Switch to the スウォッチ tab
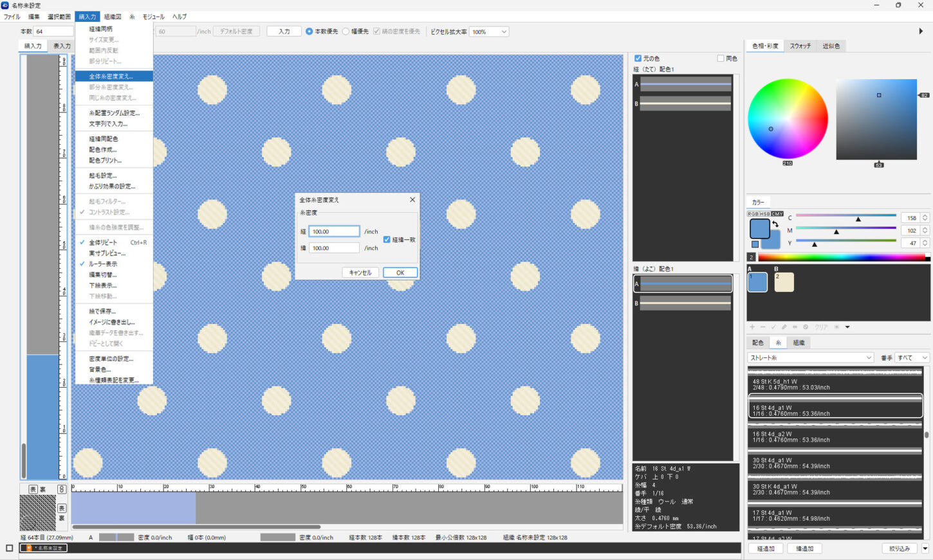 (800, 46)
